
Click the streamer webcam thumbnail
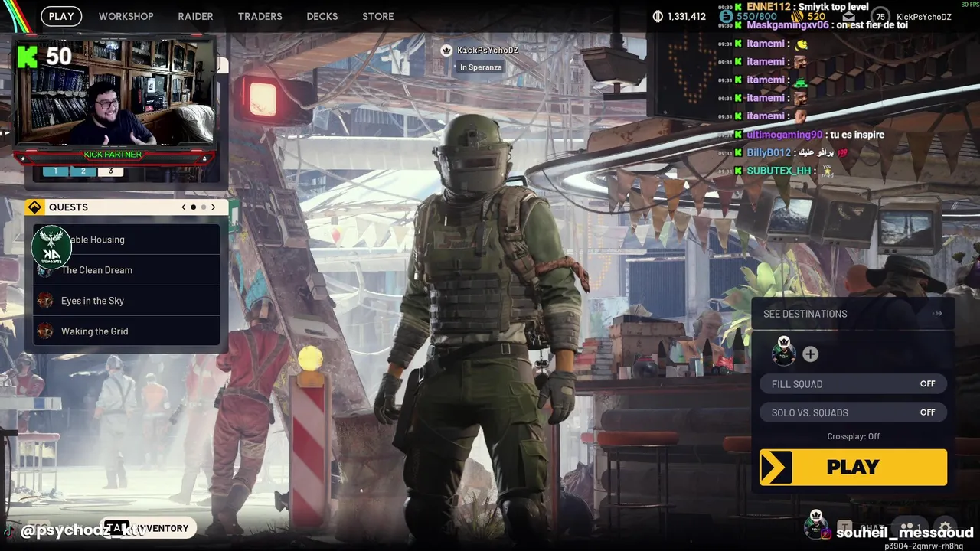point(115,92)
